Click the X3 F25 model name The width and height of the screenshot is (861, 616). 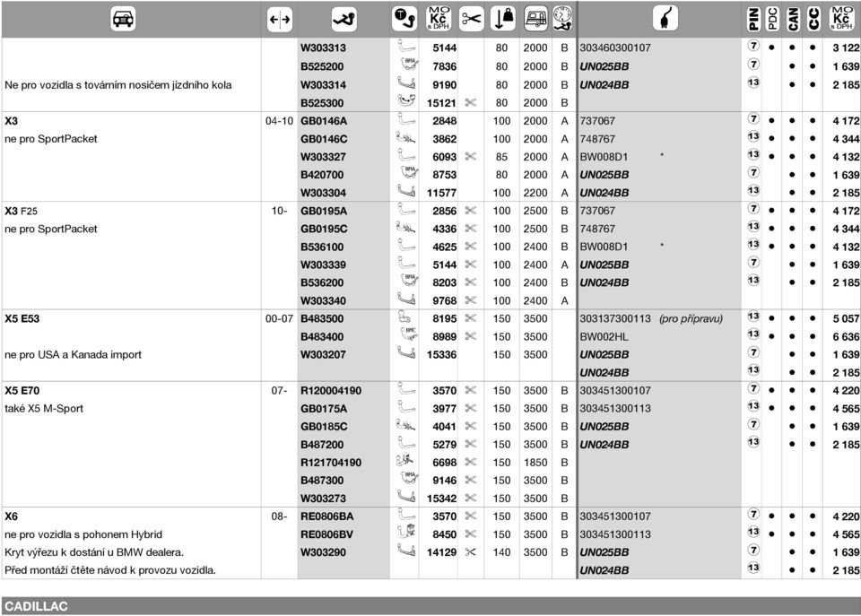click(x=21, y=211)
